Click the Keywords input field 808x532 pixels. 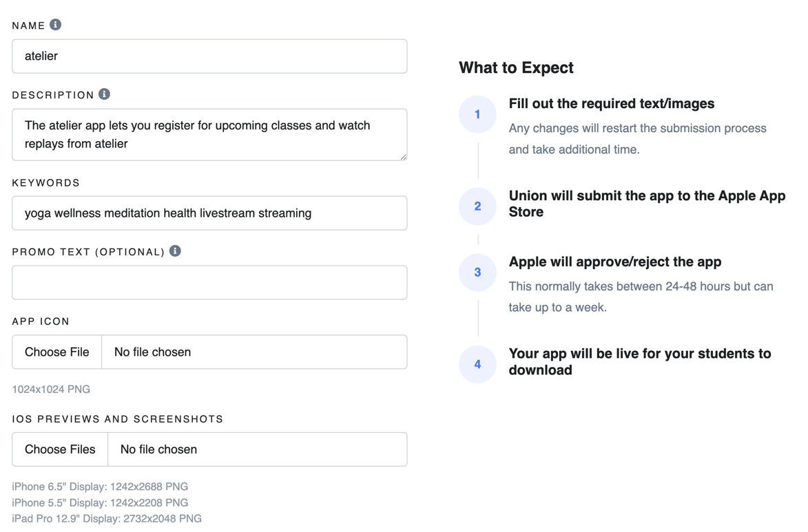pos(209,213)
